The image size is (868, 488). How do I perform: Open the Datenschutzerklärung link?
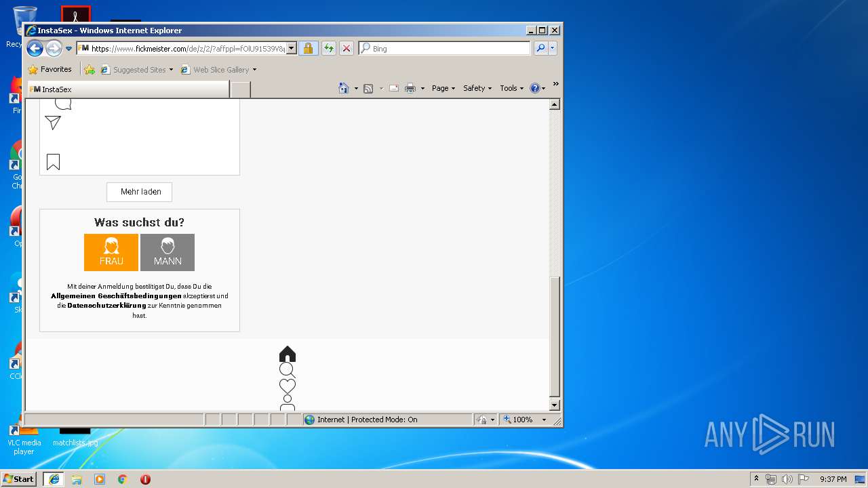click(106, 306)
